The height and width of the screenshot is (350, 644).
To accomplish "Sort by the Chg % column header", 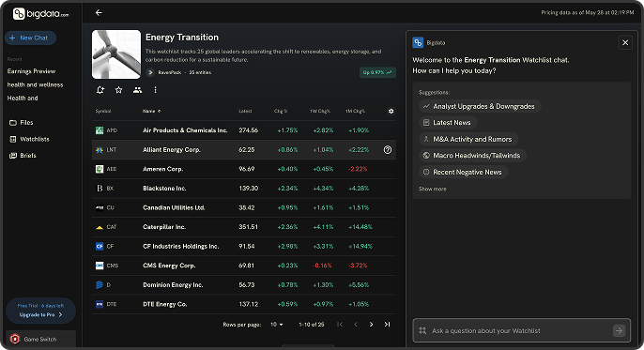I will pyautogui.click(x=281, y=112).
